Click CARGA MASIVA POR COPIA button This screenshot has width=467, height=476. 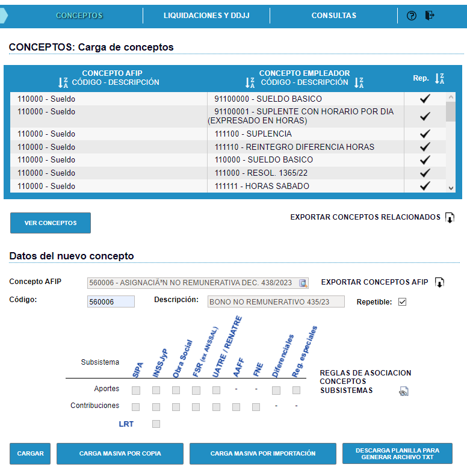click(120, 454)
